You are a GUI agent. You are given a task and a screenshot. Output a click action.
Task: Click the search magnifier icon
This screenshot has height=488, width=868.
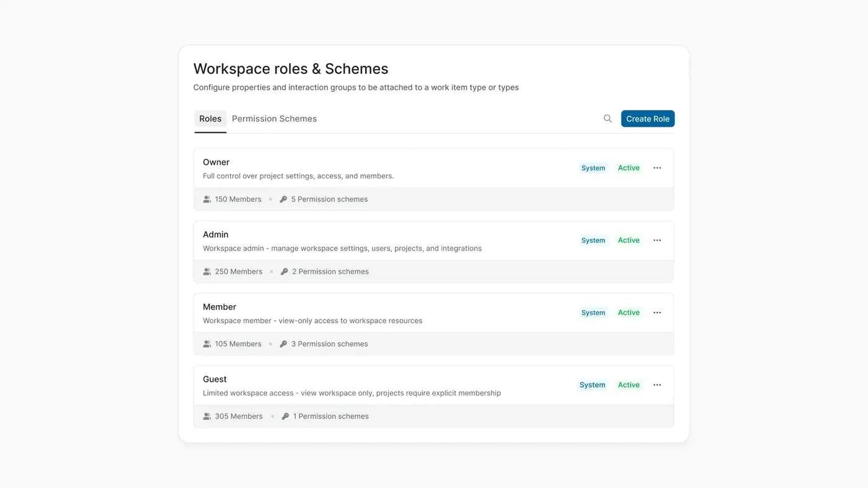click(x=608, y=118)
